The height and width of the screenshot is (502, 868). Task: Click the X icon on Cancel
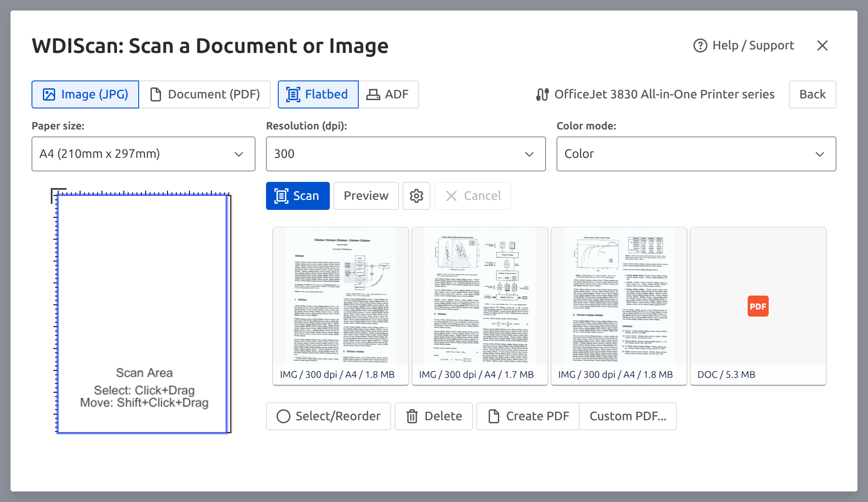[451, 196]
